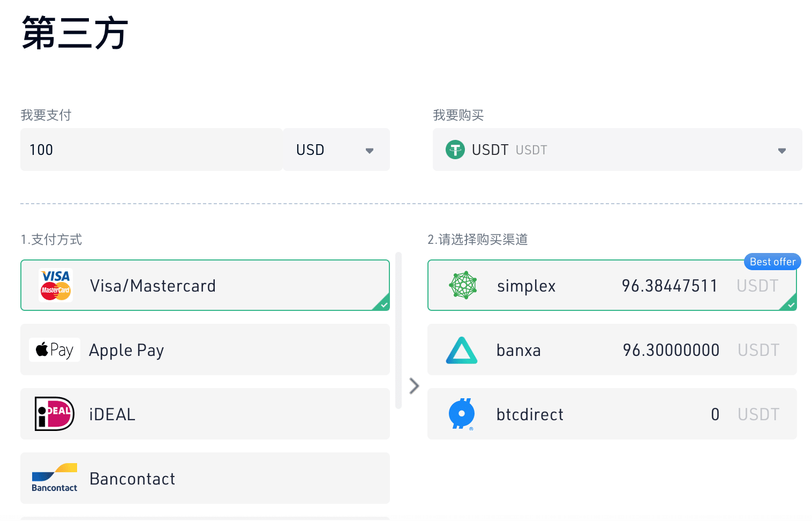Click the Apple Pay logo

(x=54, y=349)
